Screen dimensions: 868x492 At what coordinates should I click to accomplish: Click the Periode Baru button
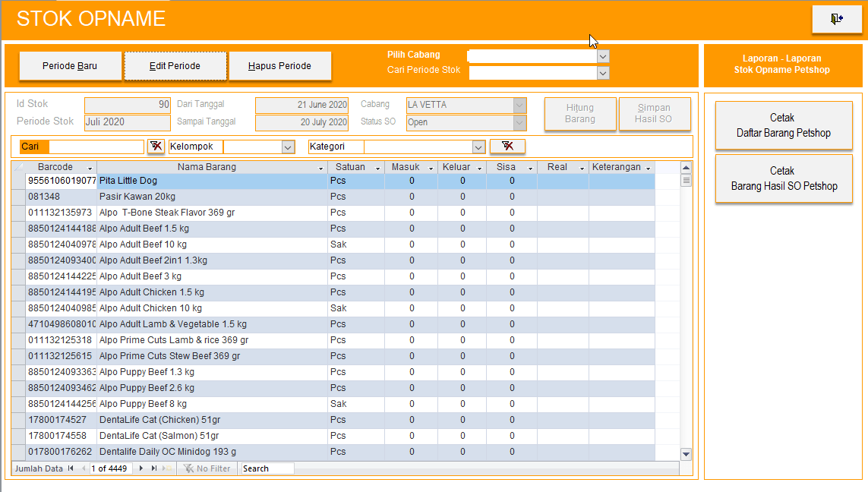pyautogui.click(x=70, y=66)
